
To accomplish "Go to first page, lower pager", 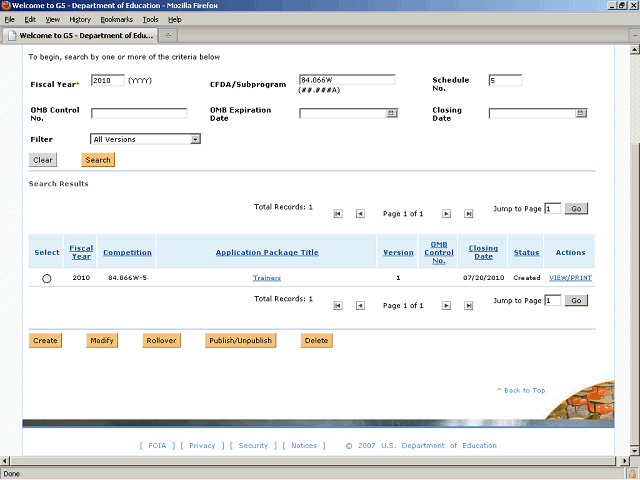I will 338,305.
